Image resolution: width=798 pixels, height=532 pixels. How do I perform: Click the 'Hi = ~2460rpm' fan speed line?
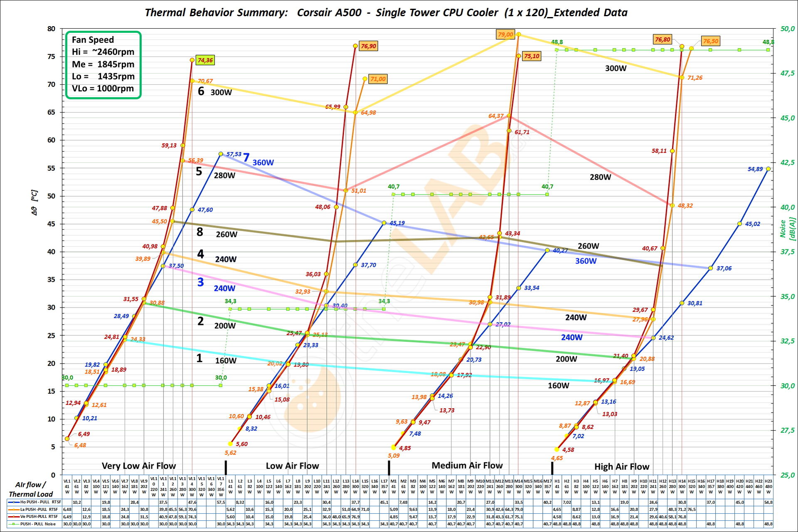103,52
